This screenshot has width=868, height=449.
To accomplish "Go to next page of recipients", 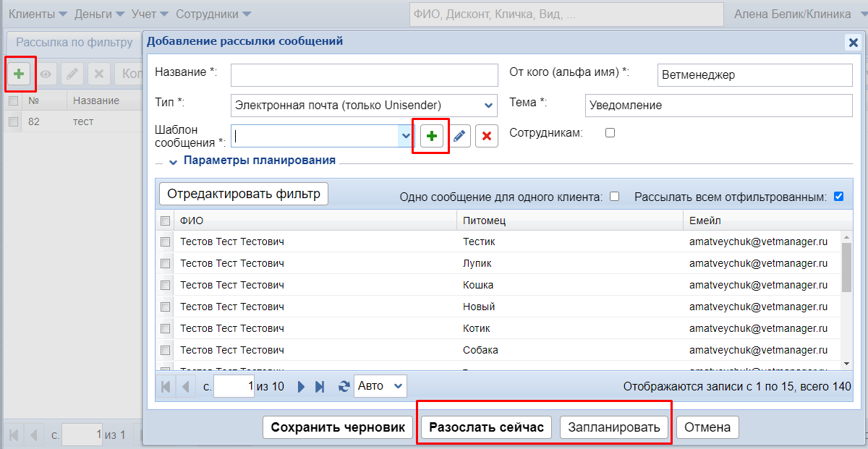I will coord(302,387).
